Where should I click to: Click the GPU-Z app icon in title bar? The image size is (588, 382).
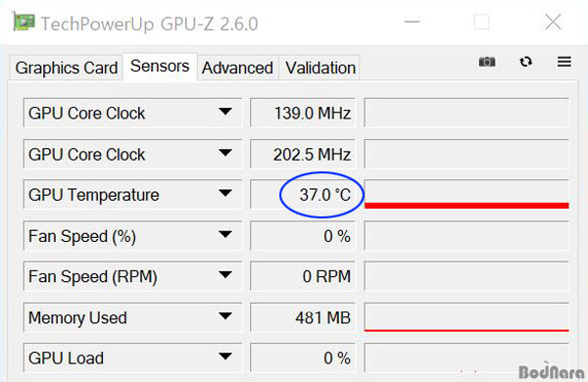[x=24, y=22]
